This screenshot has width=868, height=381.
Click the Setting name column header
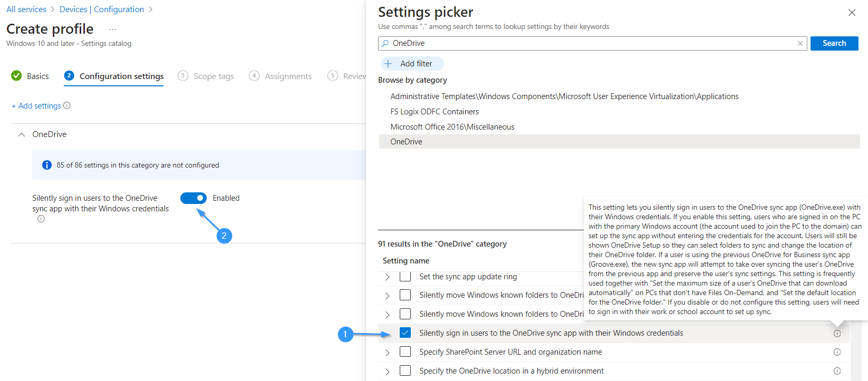tap(406, 261)
